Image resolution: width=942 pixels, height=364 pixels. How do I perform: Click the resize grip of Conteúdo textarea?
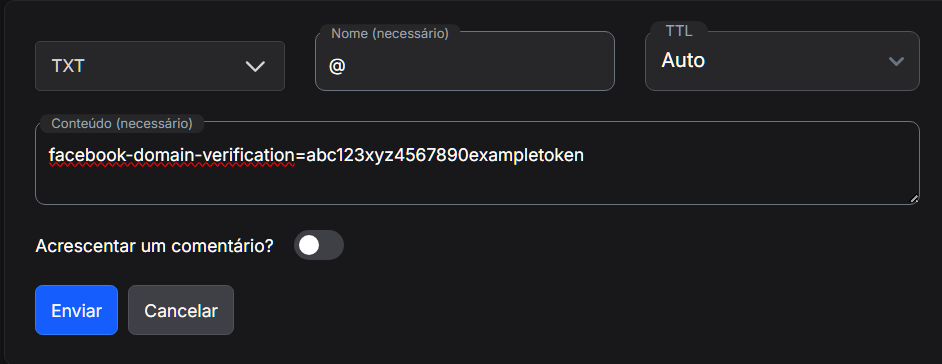pos(914,199)
